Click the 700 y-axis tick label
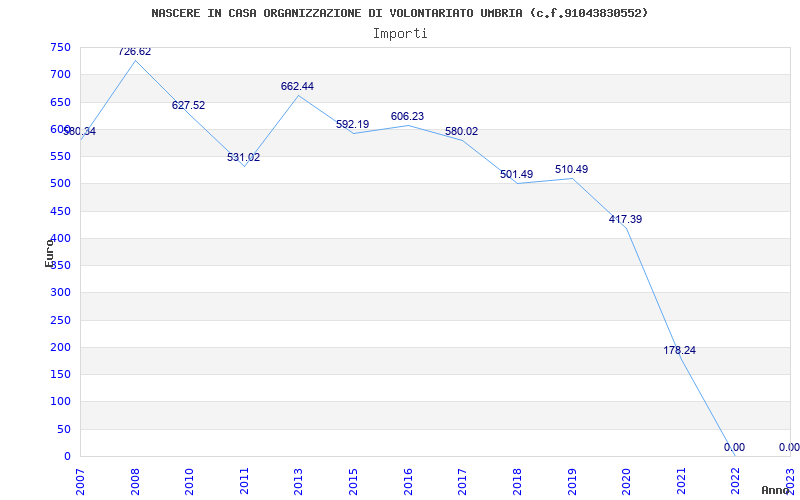 coord(60,74)
